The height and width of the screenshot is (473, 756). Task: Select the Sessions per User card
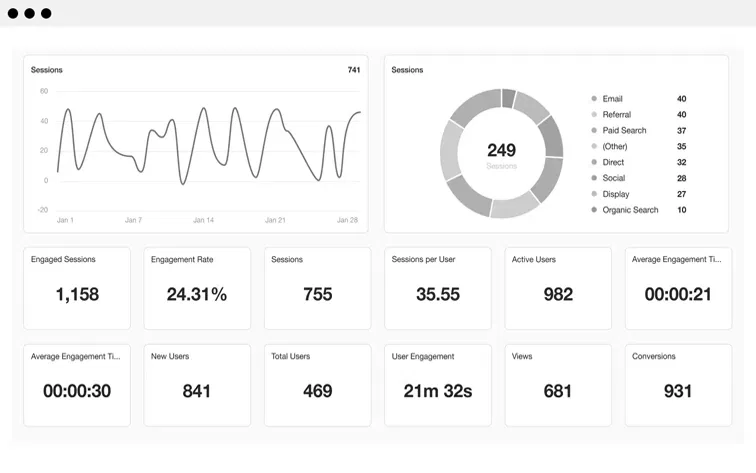pyautogui.click(x=437, y=288)
